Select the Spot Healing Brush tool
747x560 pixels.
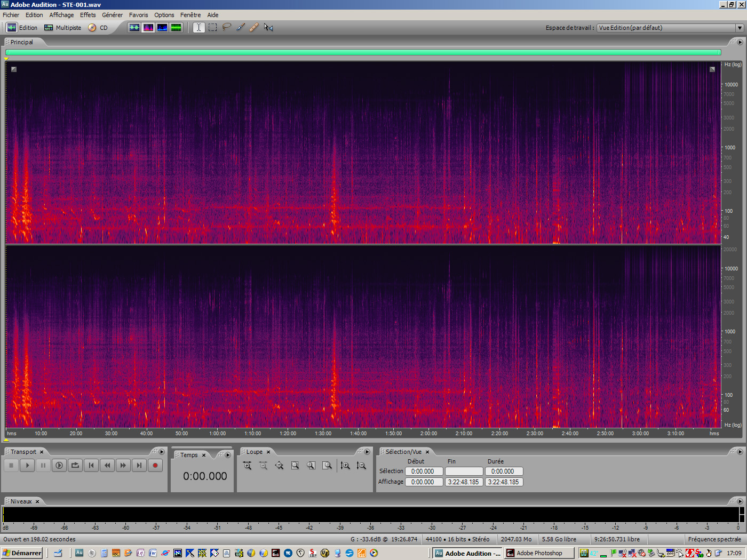(254, 27)
